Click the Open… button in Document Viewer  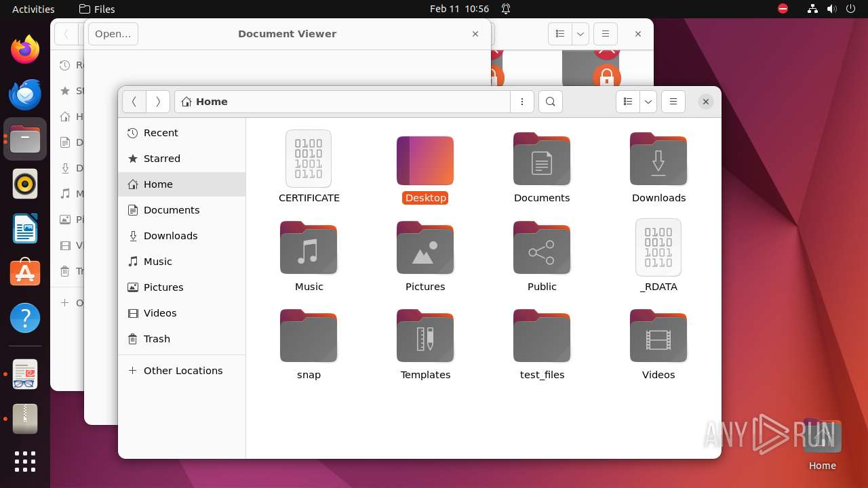click(x=113, y=34)
